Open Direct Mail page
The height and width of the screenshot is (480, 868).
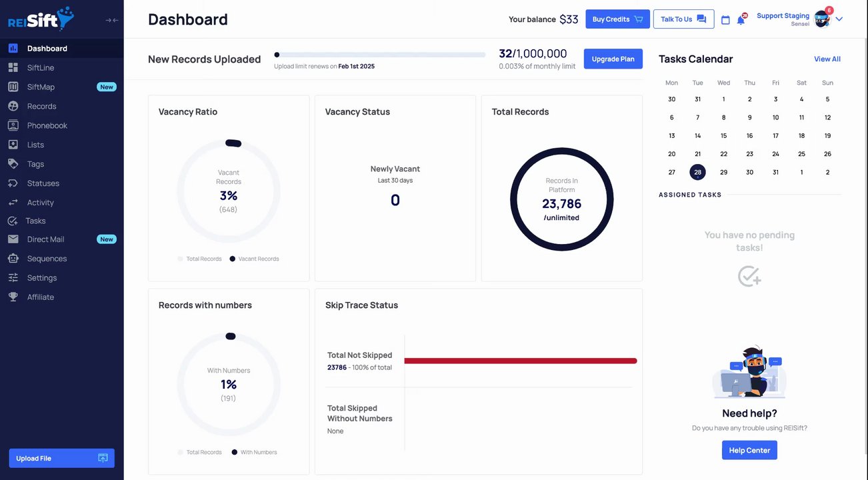click(x=62, y=239)
